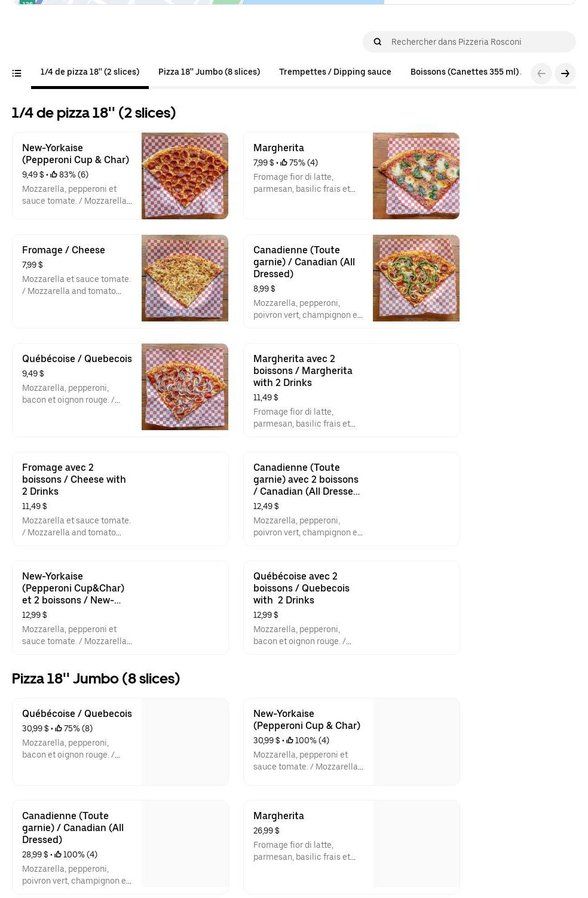
Task: Click thumbs-up rating on Jumbo Québécoise
Action: 59,728
